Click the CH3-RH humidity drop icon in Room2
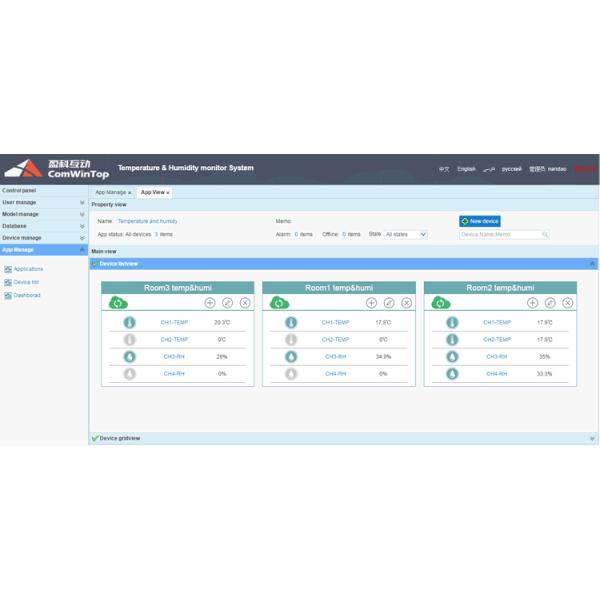Screen dimensions: 600x600 pos(452,356)
